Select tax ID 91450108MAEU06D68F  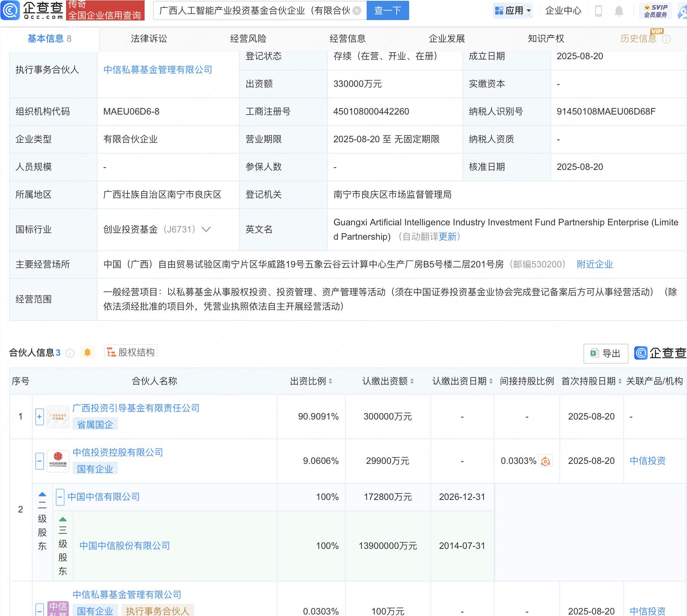click(606, 112)
